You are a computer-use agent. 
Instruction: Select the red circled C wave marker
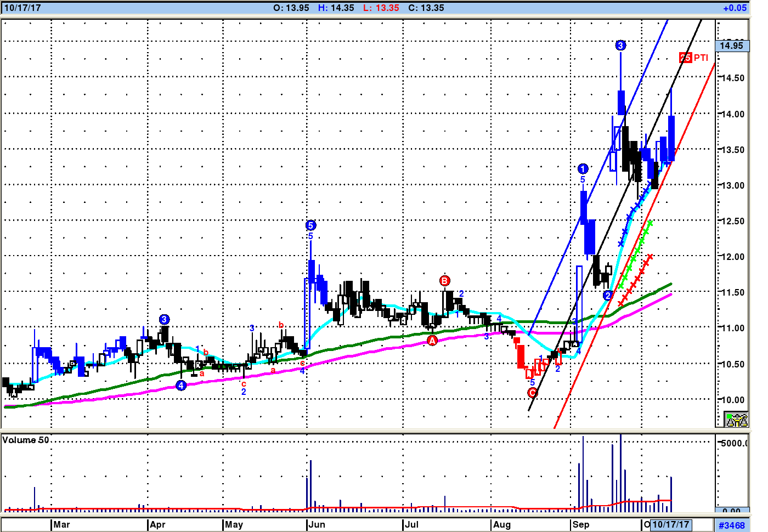click(532, 393)
